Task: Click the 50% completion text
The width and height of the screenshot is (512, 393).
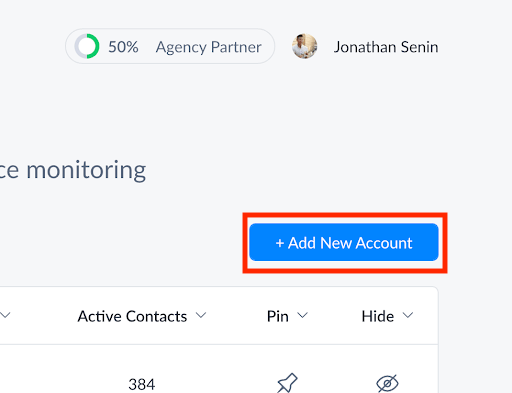Action: point(123,47)
